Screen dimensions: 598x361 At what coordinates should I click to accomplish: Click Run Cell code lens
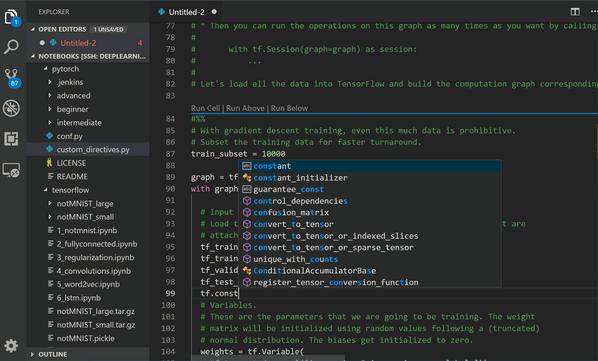205,108
